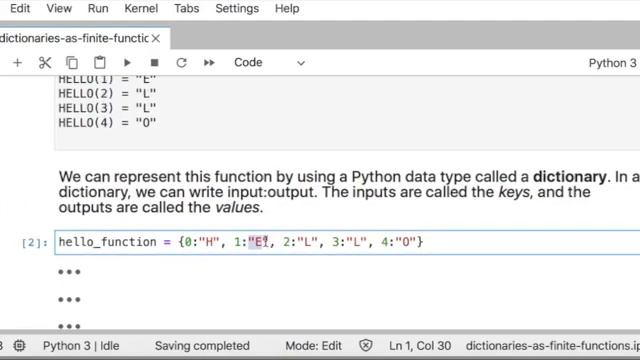
Task: Click the bold word dictionary in markdown
Action: pos(569,177)
